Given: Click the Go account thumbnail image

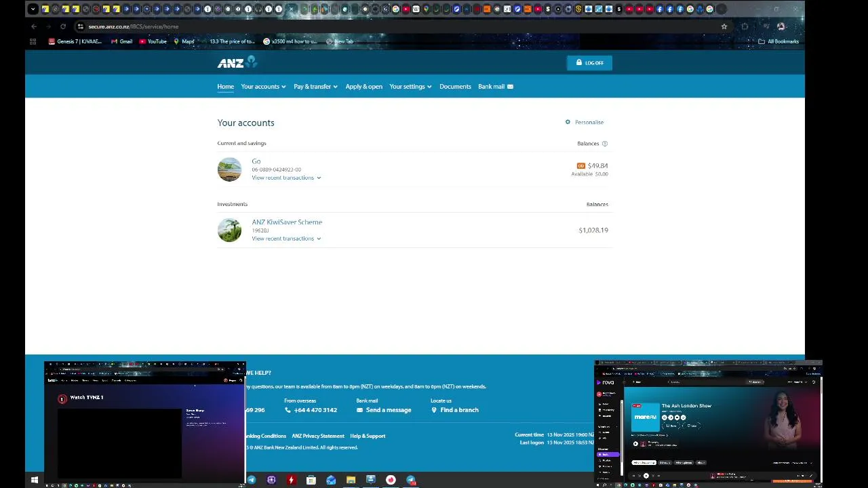Looking at the screenshot, I should pos(229,169).
